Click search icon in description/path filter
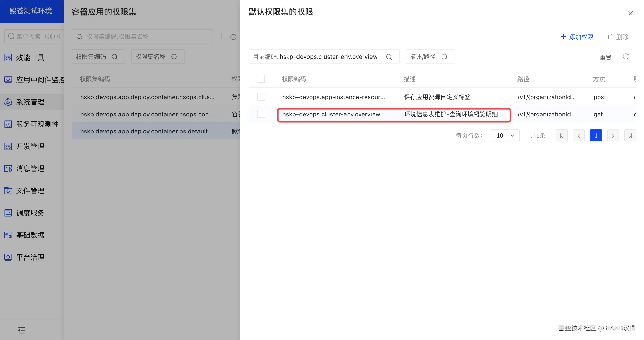 point(444,57)
